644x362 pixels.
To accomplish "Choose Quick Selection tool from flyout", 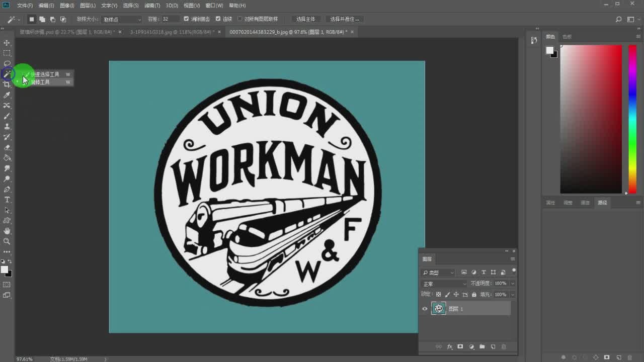I will (x=44, y=74).
